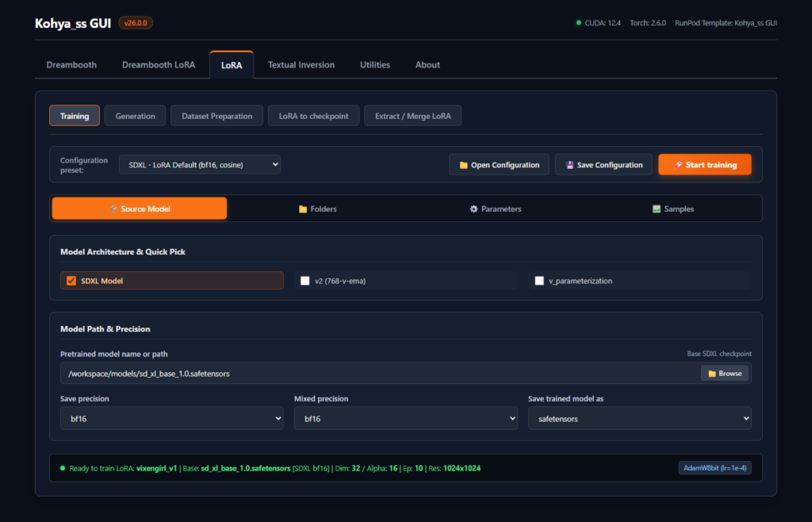812x522 pixels.
Task: Click the Save Configuration button
Action: (x=603, y=165)
